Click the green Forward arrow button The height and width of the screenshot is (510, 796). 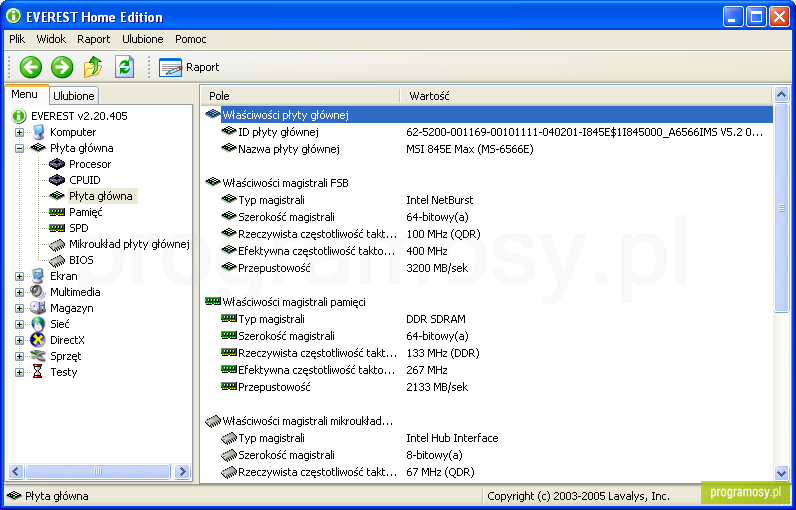tap(62, 67)
